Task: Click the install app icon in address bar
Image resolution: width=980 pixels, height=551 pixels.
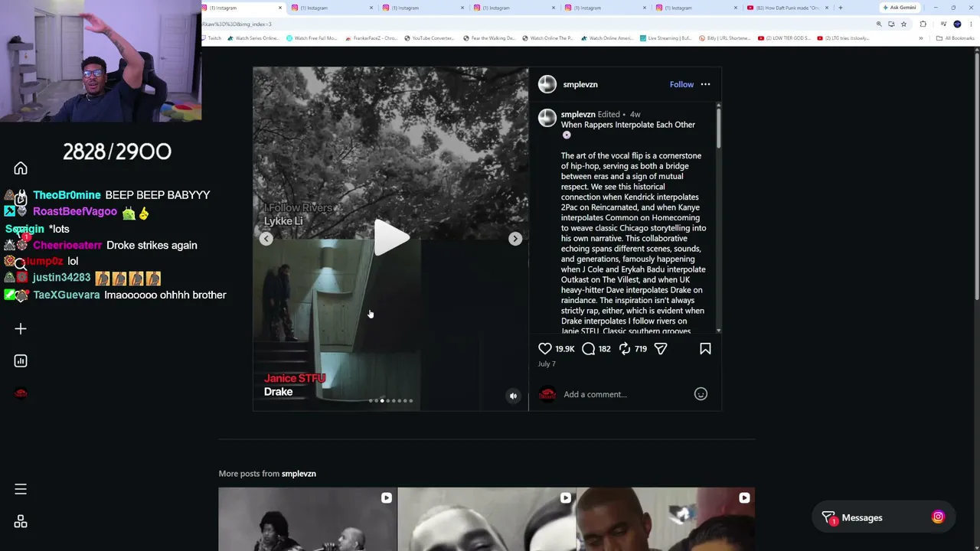Action: 891,24
